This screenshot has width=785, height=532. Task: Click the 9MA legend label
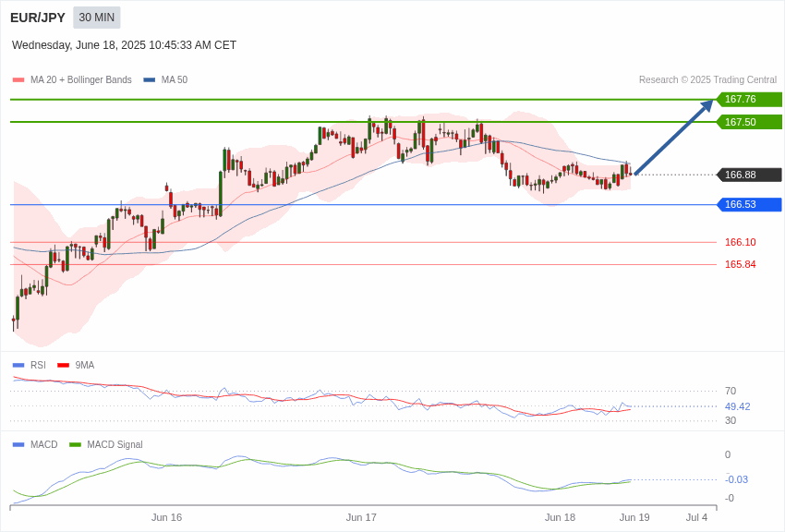(85, 366)
